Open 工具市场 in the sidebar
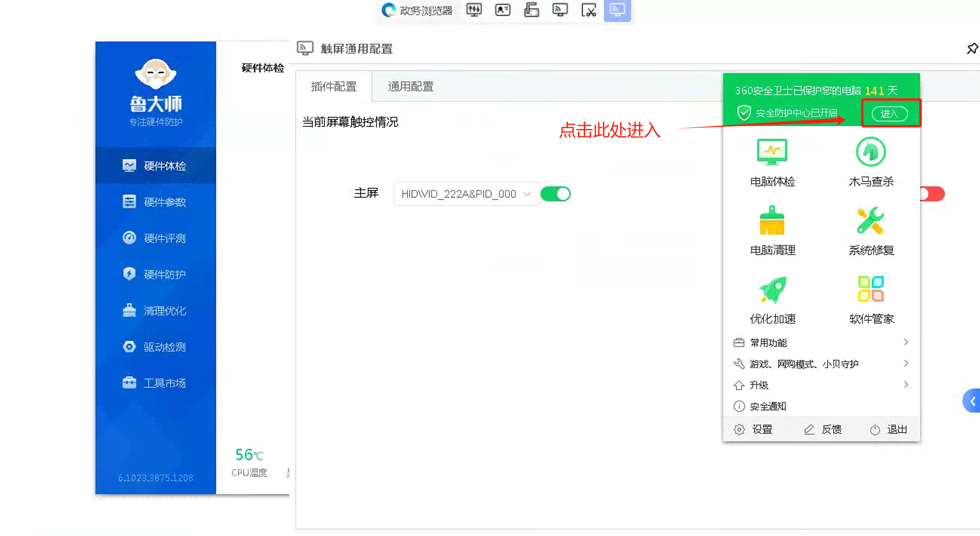The image size is (980, 536). pyautogui.click(x=156, y=383)
